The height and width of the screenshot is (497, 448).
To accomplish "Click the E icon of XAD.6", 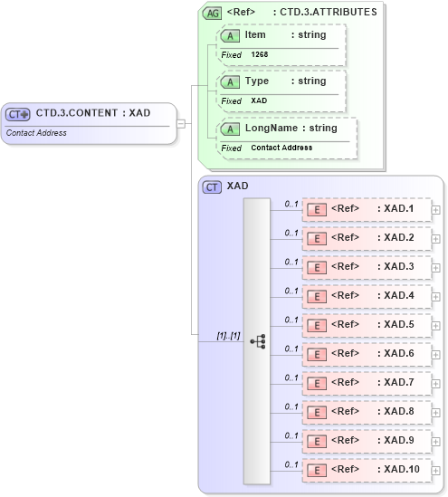I will 317,355.
